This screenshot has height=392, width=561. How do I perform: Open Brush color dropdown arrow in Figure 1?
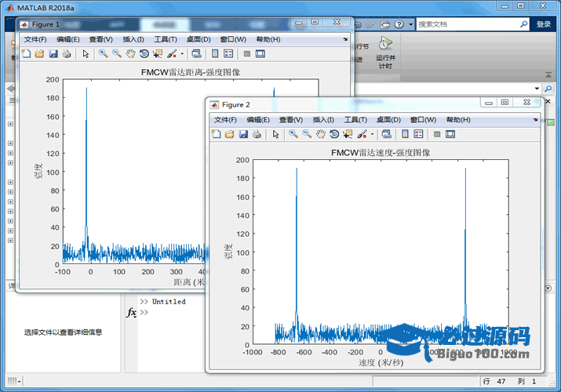tap(182, 54)
